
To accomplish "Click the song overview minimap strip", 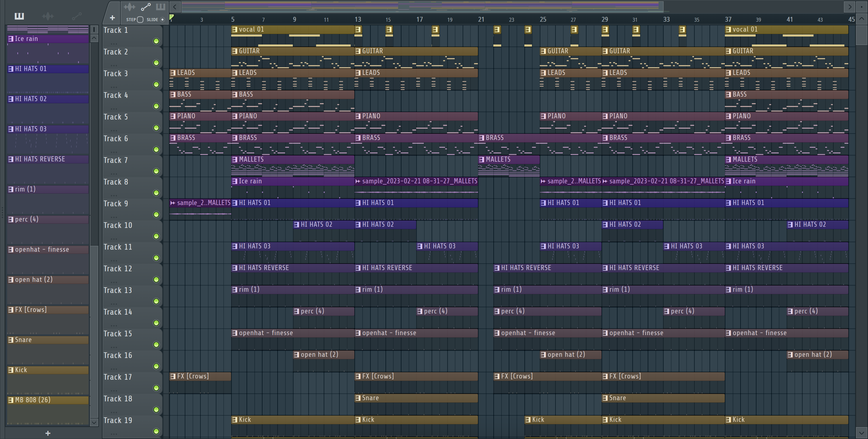I will click(422, 6).
